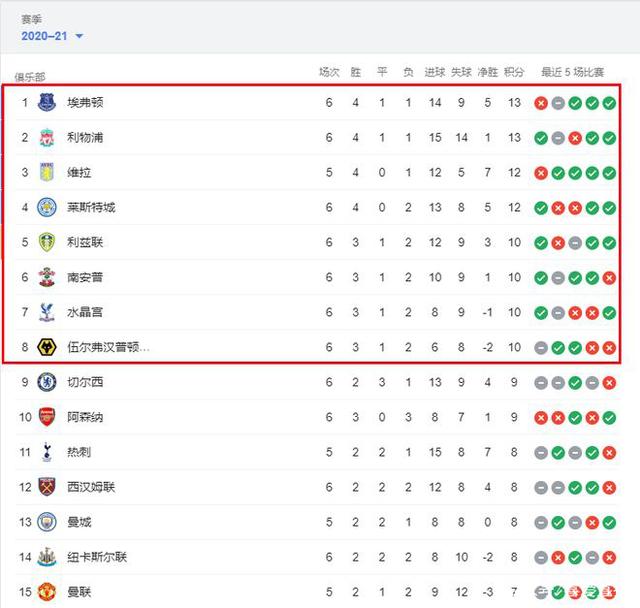Click the 场次 column header
The width and height of the screenshot is (640, 608).
(x=329, y=72)
